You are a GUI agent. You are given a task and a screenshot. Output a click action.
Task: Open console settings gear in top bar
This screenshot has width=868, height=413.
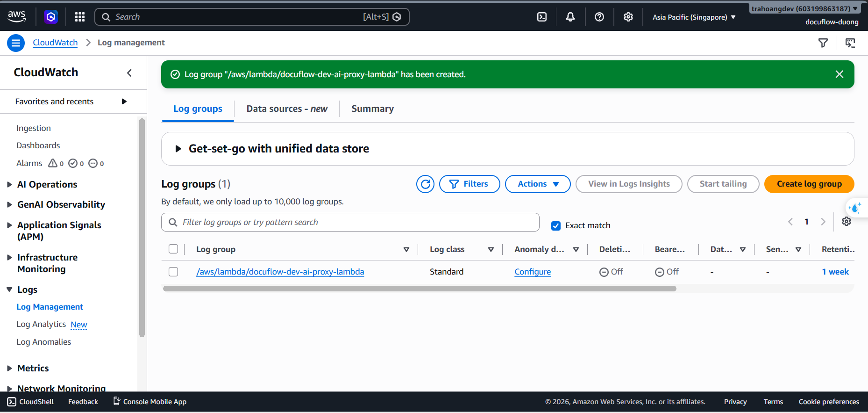[x=628, y=17]
